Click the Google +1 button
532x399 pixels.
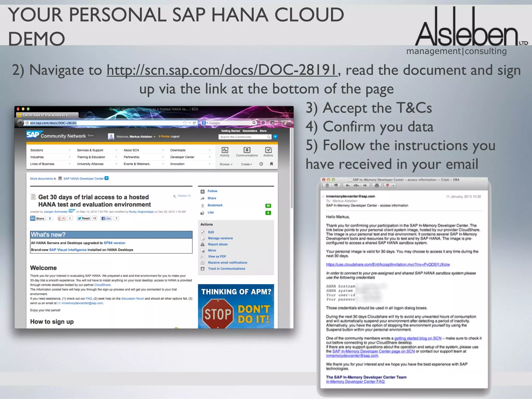coord(61,218)
